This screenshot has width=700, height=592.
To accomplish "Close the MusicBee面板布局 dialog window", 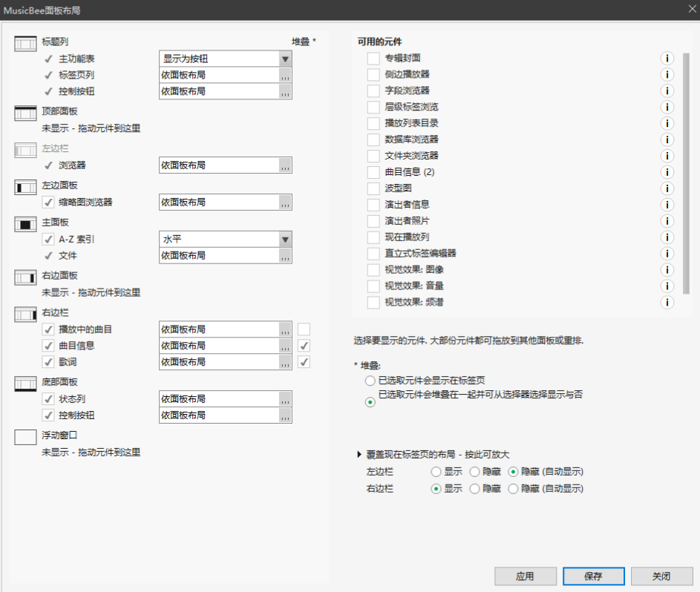I will point(692,9).
